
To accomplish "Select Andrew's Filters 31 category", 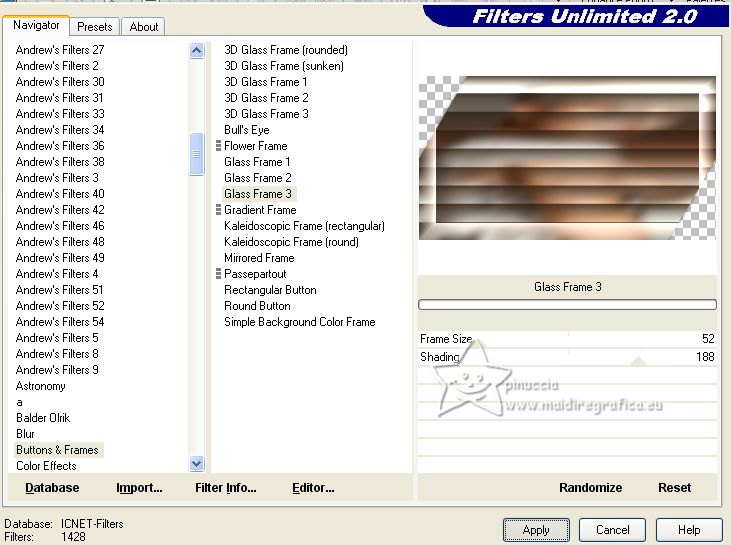I will pos(59,98).
